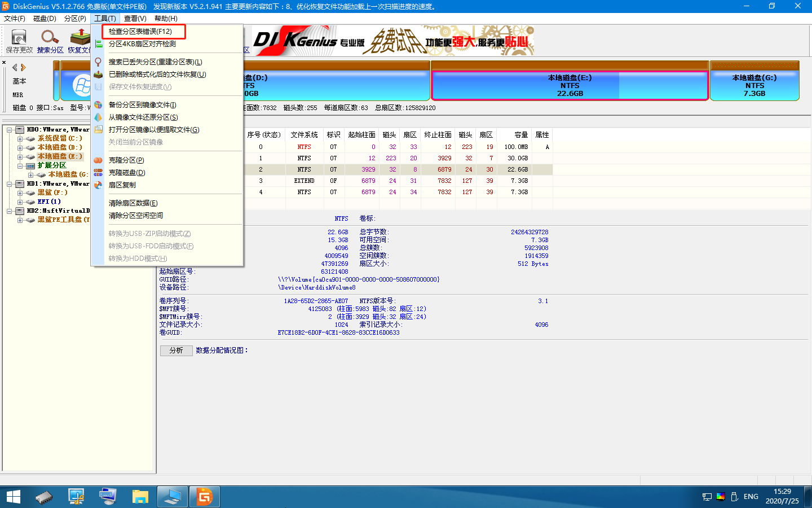Select the 系统保留 (C:) tree item
Screen dimensions: 812x508
pyautogui.click(x=60, y=139)
